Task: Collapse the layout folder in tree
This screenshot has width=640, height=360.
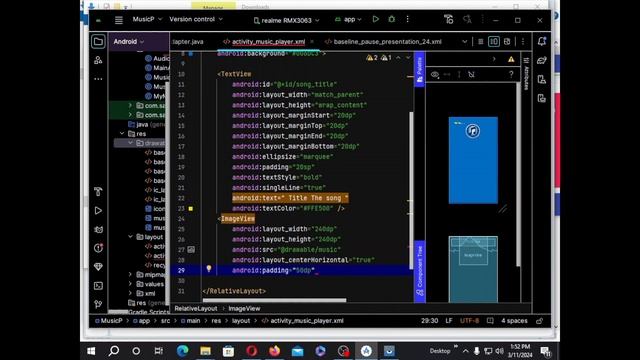Action: [x=130, y=237]
